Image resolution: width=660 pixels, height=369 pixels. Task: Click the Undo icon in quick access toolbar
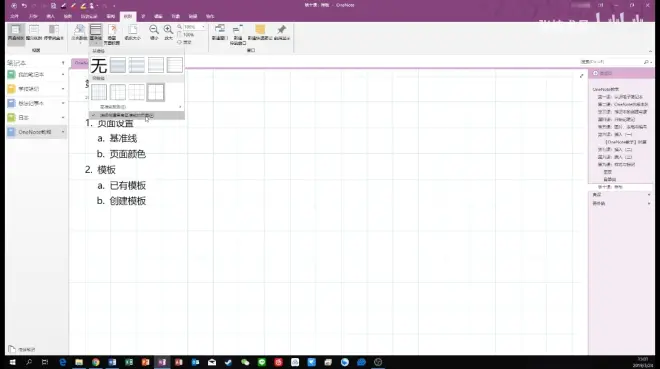(24, 5)
